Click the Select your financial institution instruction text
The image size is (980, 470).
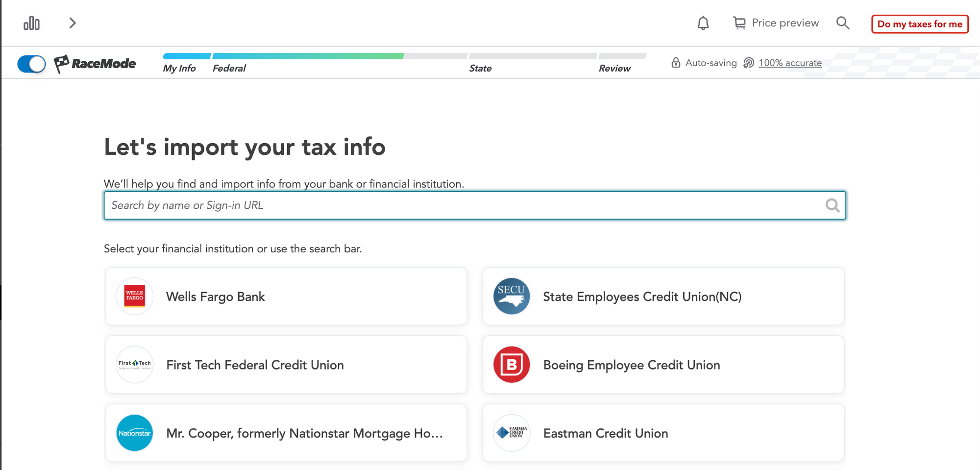[x=233, y=248]
